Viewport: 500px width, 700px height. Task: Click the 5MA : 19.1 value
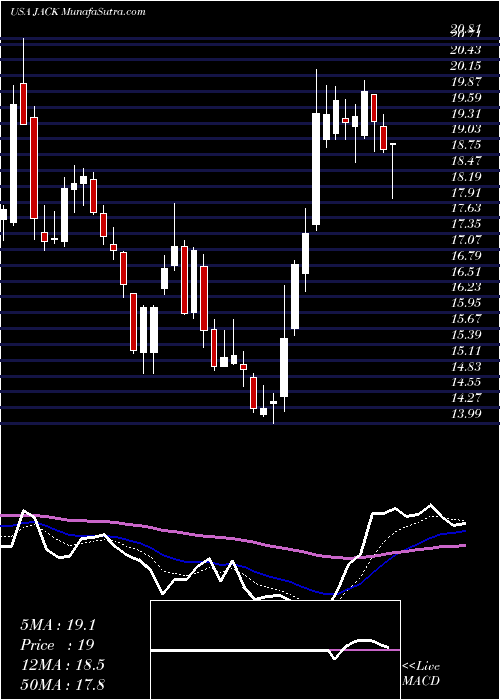click(x=58, y=625)
